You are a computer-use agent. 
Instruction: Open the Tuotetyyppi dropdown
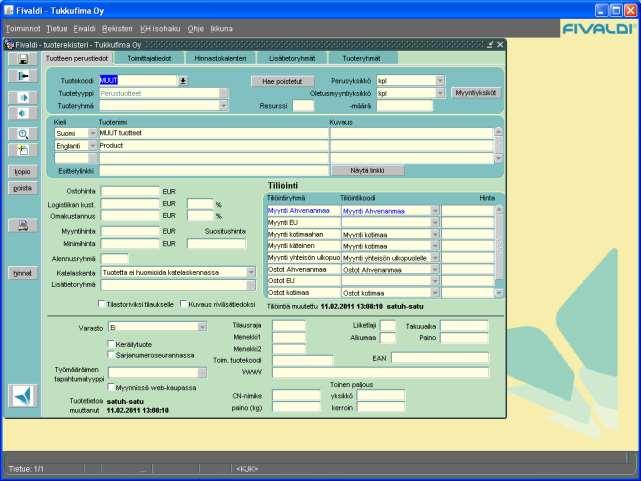click(x=223, y=93)
